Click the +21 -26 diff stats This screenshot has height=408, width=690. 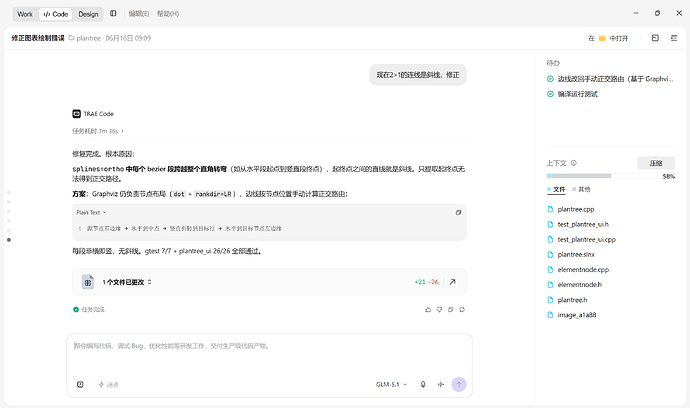[426, 282]
